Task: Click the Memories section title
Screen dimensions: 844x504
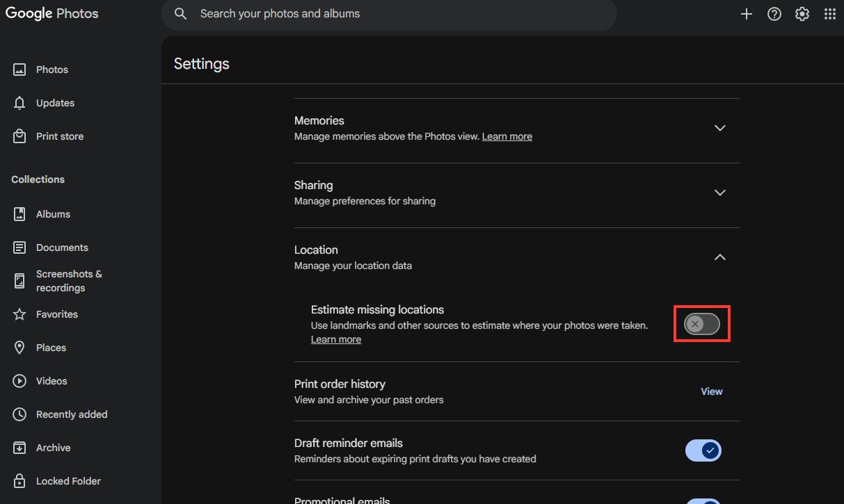Action: coord(319,120)
